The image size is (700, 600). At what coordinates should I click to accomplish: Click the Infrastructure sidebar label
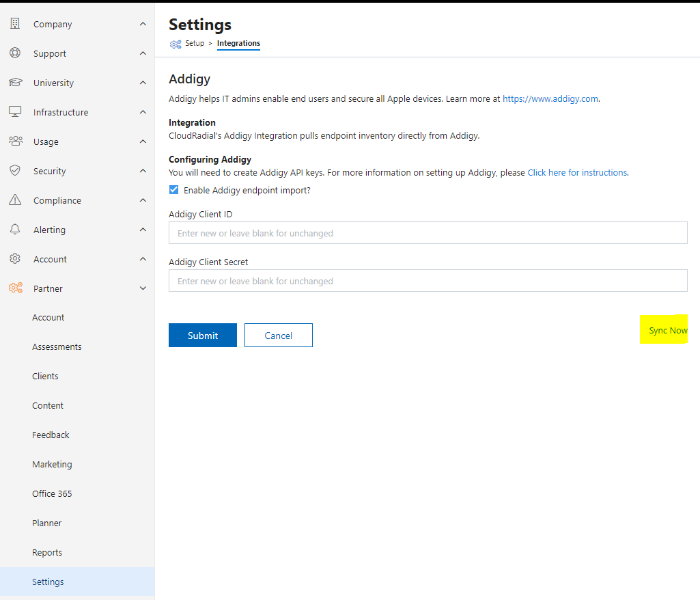coord(61,112)
